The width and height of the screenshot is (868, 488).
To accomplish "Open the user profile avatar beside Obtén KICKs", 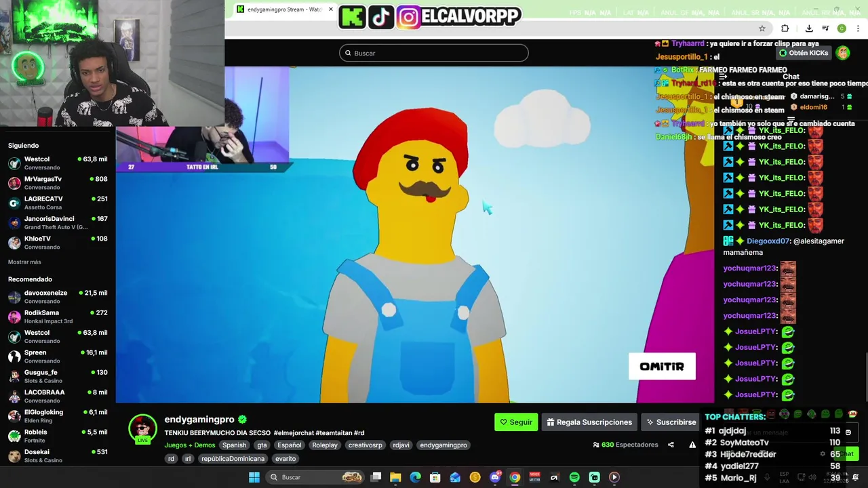I will tap(843, 53).
